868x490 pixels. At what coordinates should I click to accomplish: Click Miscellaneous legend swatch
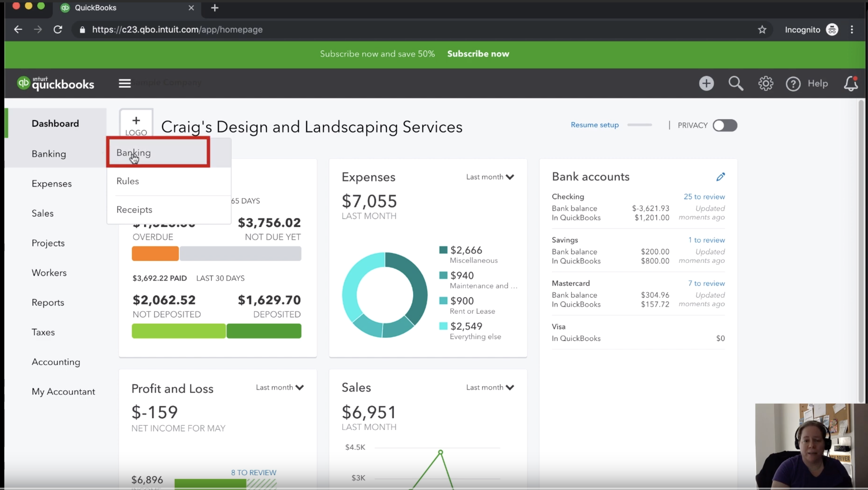[x=443, y=249]
